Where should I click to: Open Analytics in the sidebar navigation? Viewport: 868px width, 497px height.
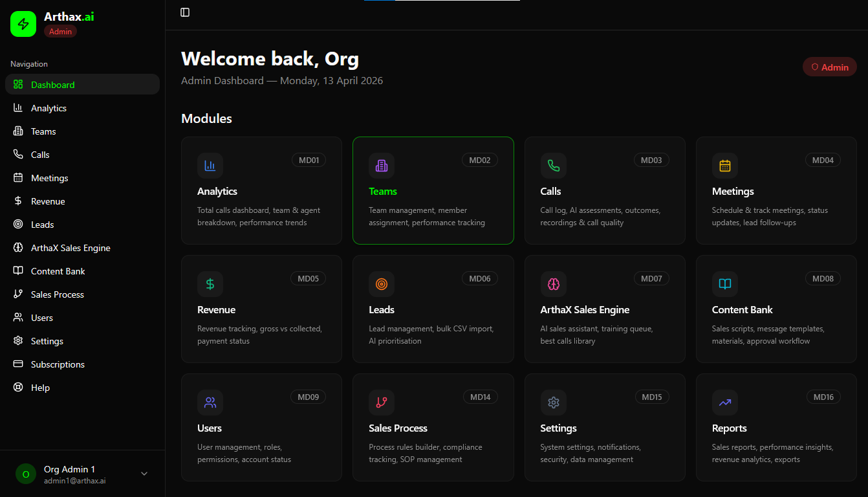tap(49, 108)
